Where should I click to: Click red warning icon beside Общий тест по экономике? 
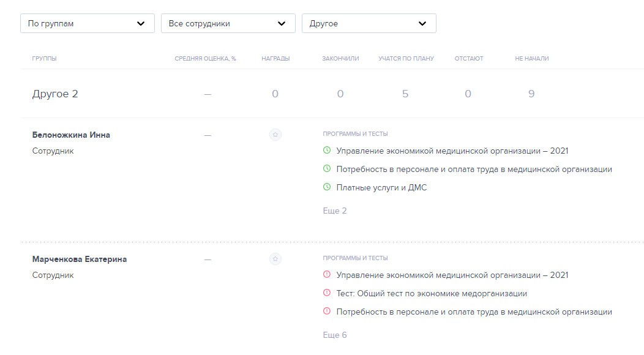pos(327,293)
